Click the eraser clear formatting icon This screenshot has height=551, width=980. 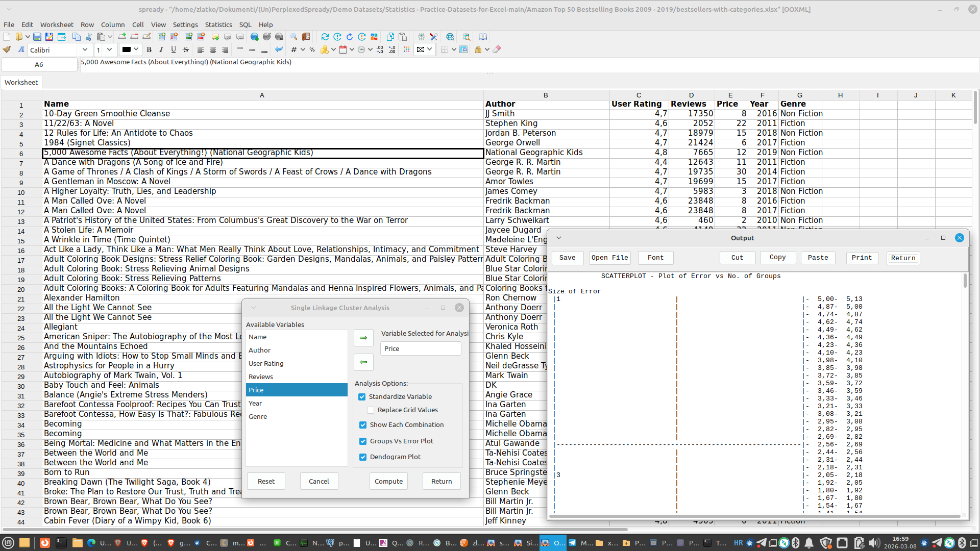click(497, 49)
